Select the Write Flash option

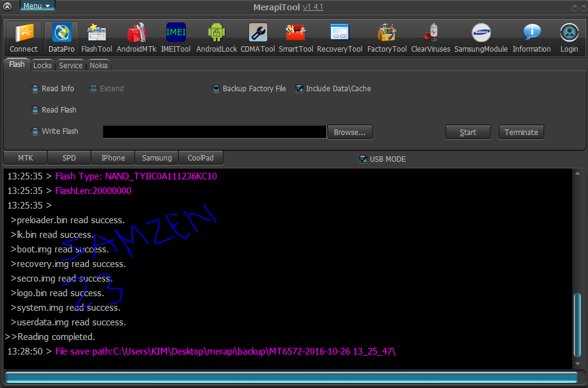(35, 131)
